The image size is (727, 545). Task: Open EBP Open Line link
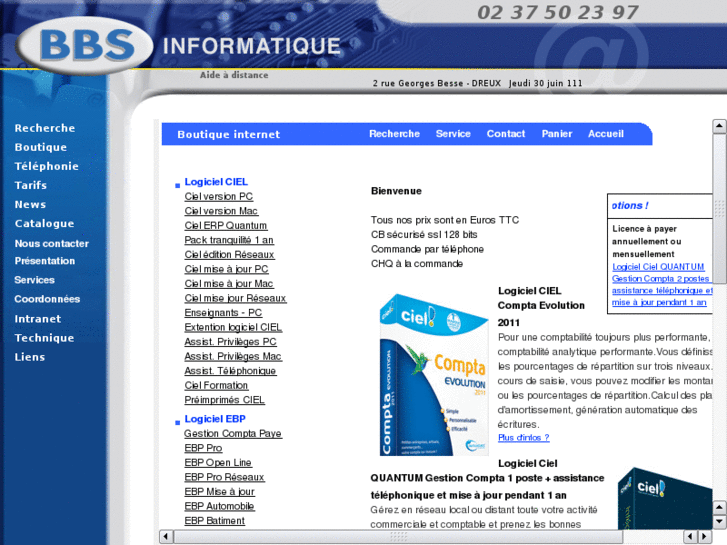pyautogui.click(x=218, y=462)
